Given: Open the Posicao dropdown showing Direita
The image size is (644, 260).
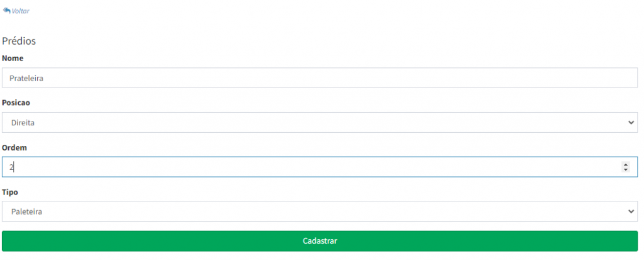Looking at the screenshot, I should coord(319,123).
